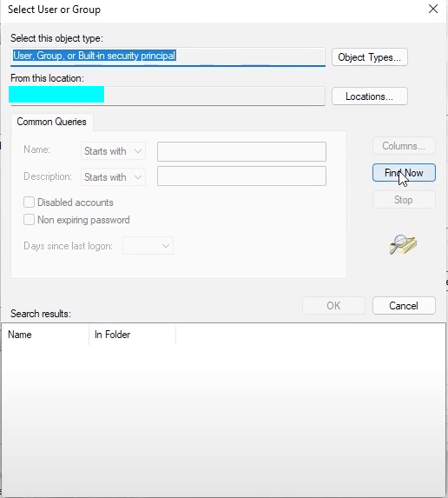Cancel the dialog

[x=404, y=306]
